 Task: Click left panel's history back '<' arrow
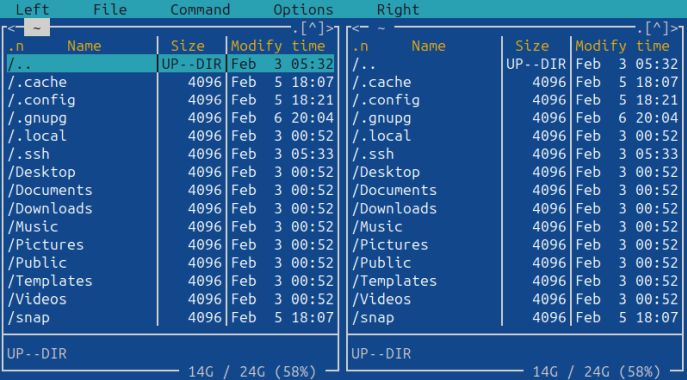[11, 28]
